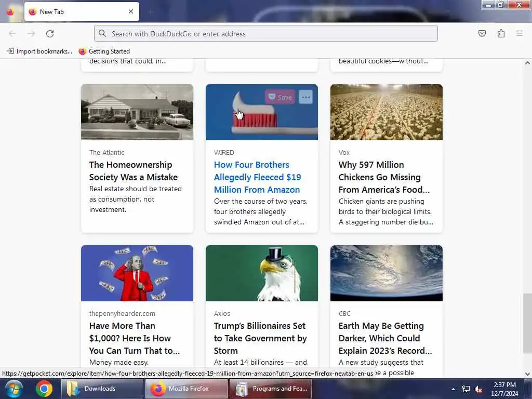Open the red suit money thumbnail
Screen dimensions: 532x399
click(x=137, y=273)
